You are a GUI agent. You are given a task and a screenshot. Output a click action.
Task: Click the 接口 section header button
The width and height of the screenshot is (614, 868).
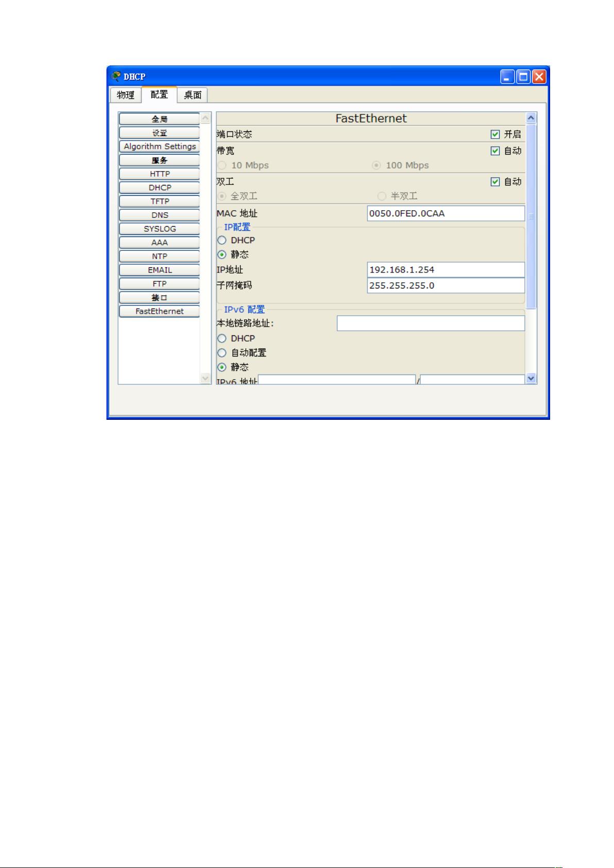pos(159,297)
